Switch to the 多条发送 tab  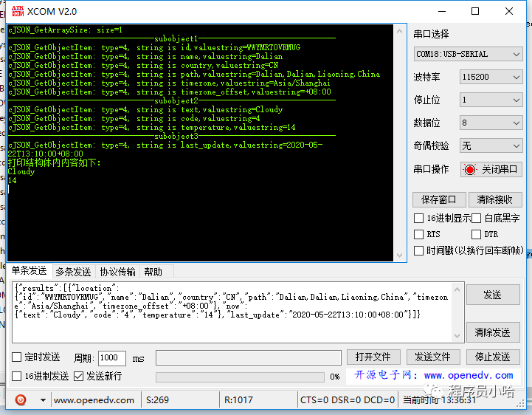pos(73,272)
